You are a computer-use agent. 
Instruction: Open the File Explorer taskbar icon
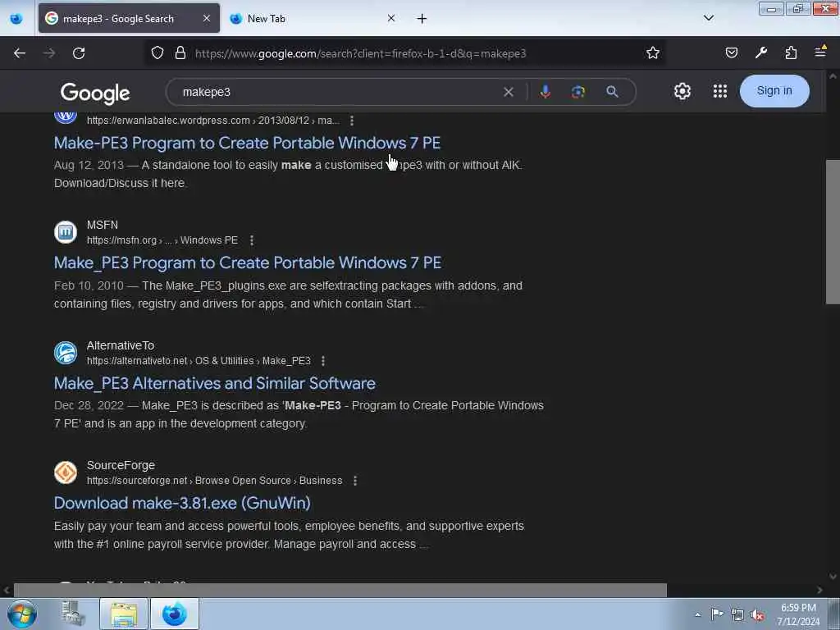pyautogui.click(x=124, y=614)
